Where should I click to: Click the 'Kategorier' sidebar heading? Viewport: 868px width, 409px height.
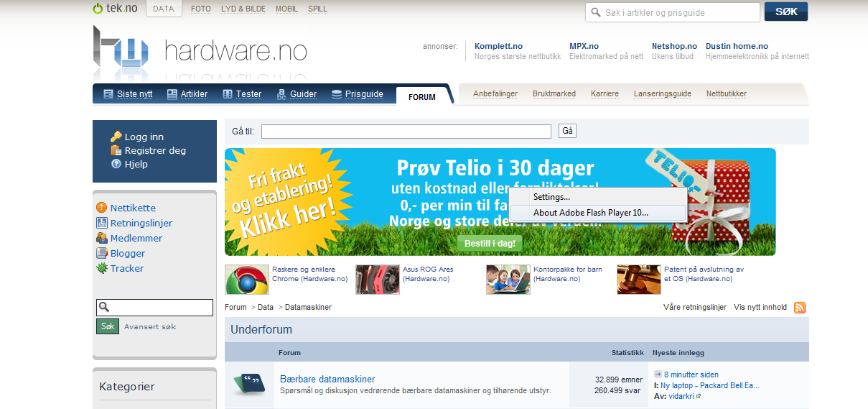pyautogui.click(x=127, y=387)
